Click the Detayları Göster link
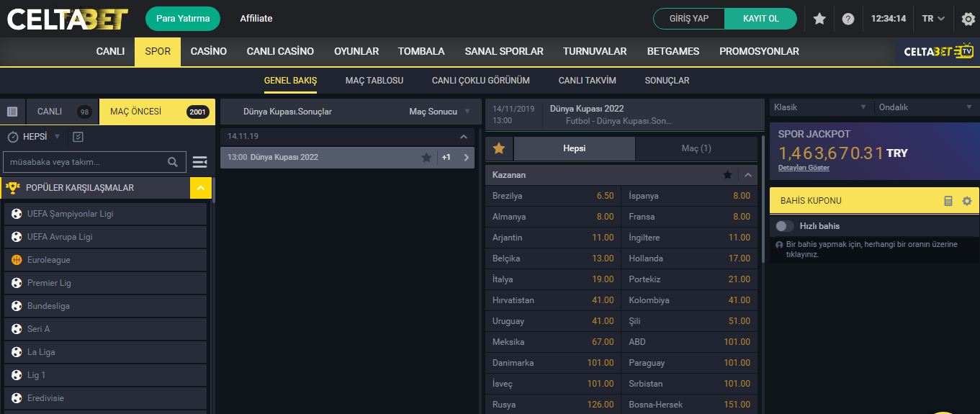 (804, 168)
